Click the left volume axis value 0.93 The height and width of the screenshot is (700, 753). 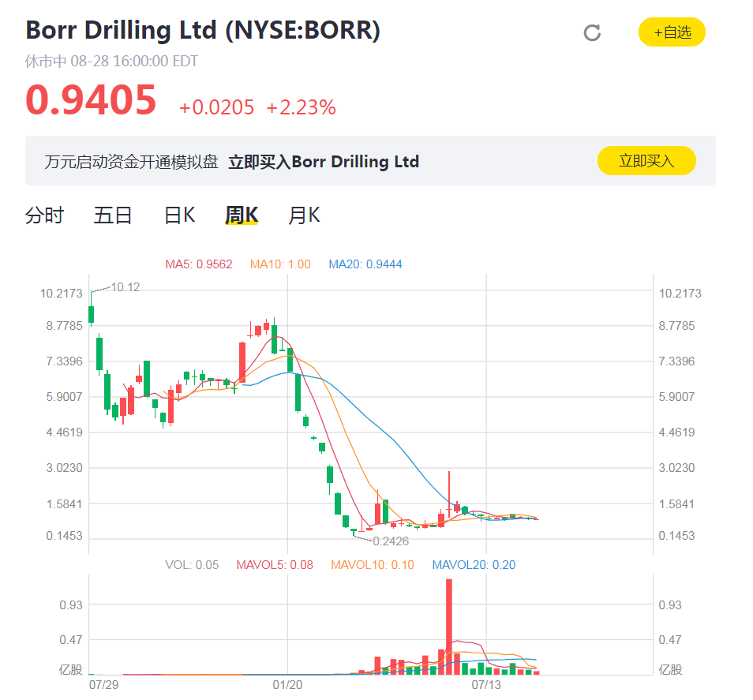click(x=71, y=605)
